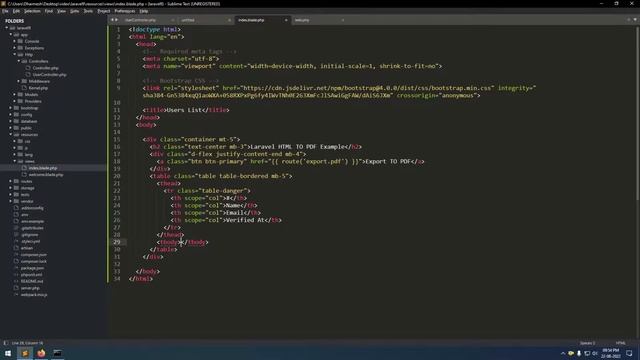Open the Windows Start menu
Viewport: 640px width, 360px height.
pos(8,353)
